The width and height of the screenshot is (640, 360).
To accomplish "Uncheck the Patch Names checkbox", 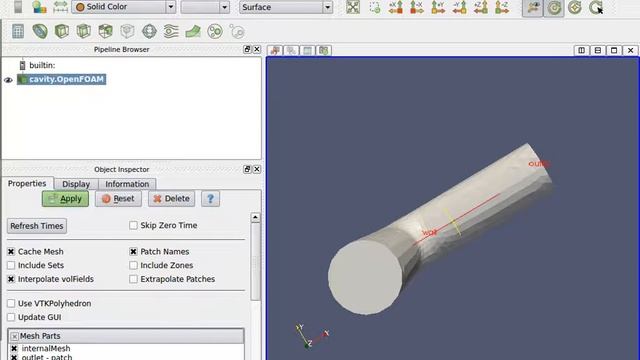I will (133, 251).
